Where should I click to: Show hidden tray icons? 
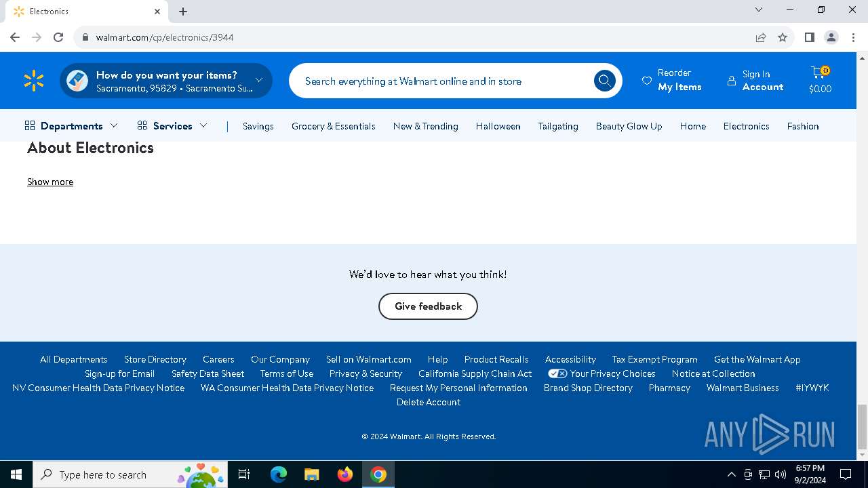point(731,474)
